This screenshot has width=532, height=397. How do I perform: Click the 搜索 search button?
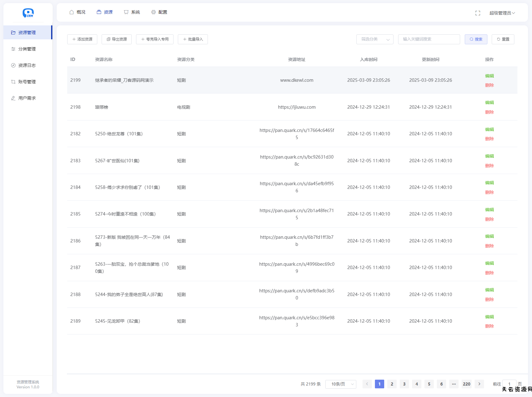click(476, 39)
